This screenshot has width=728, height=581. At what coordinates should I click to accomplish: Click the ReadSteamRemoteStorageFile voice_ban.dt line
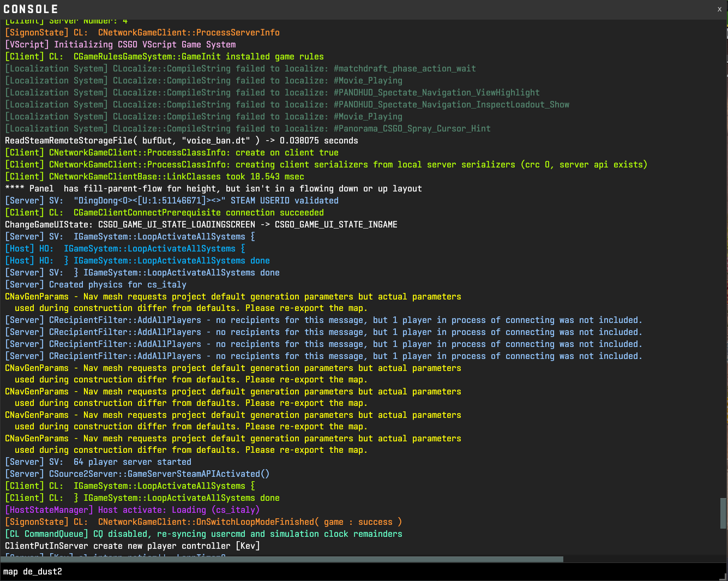181,141
